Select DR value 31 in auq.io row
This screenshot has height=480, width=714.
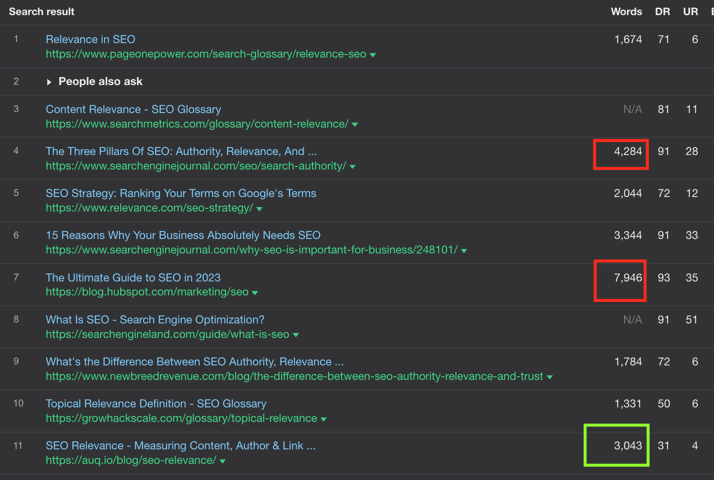tap(663, 445)
